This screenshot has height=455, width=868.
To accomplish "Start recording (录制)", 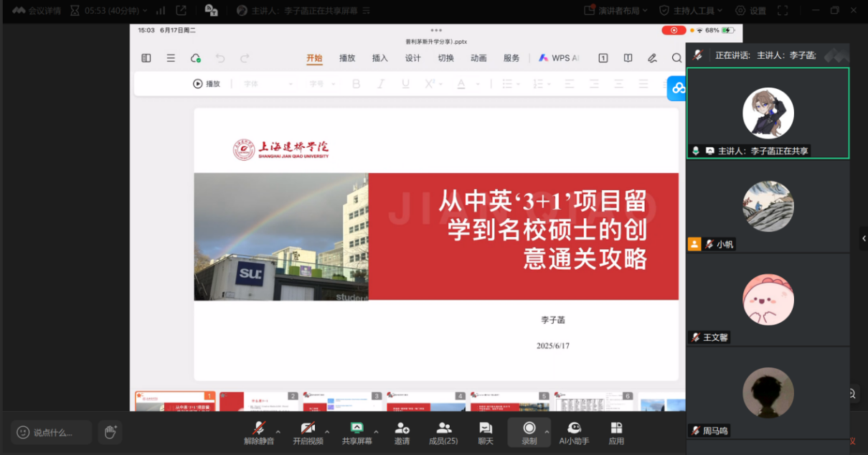I will (529, 433).
